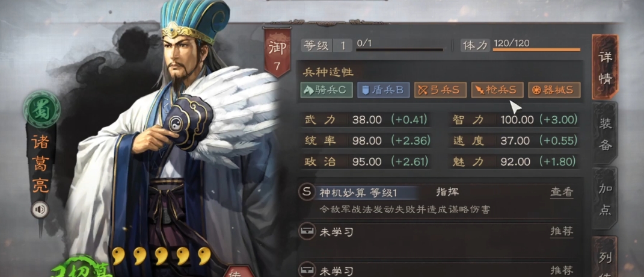The width and height of the screenshot is (644, 277).
Task: Tap the S rank icon of 神机妙算
Action: point(307,192)
